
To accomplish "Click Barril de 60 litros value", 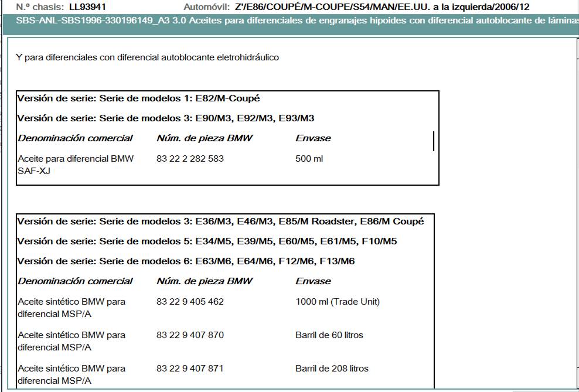I will (329, 335).
